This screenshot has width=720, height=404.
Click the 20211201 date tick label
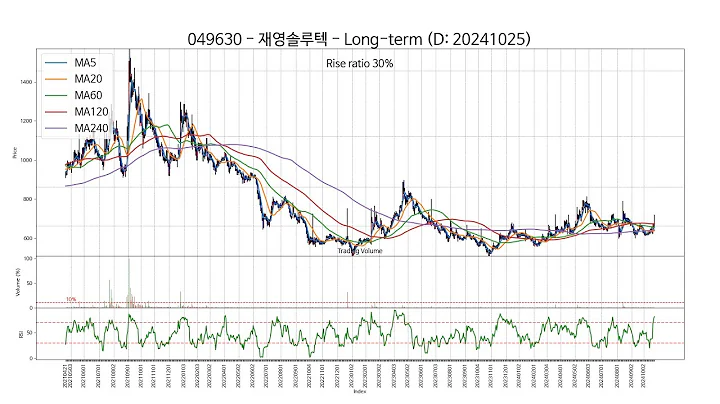(169, 376)
